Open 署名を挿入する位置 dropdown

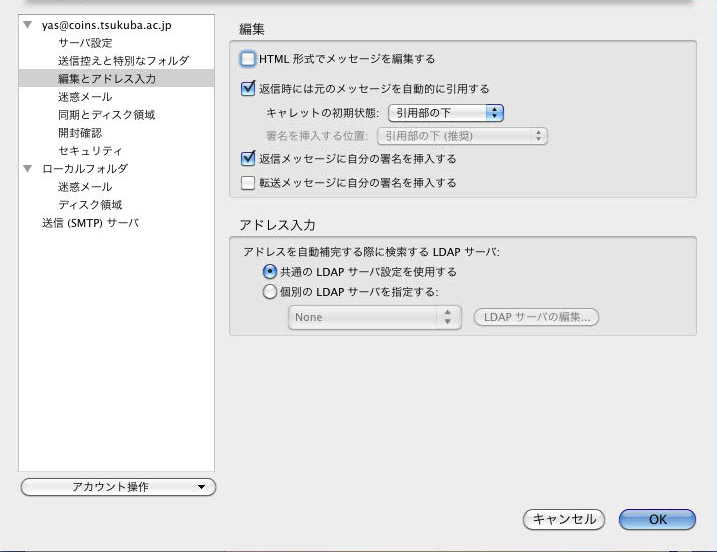point(462,136)
